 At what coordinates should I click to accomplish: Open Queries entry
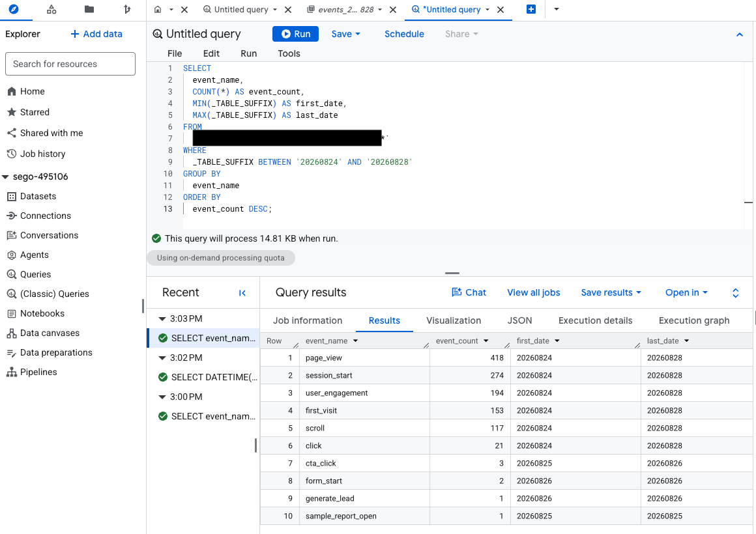(x=29, y=274)
